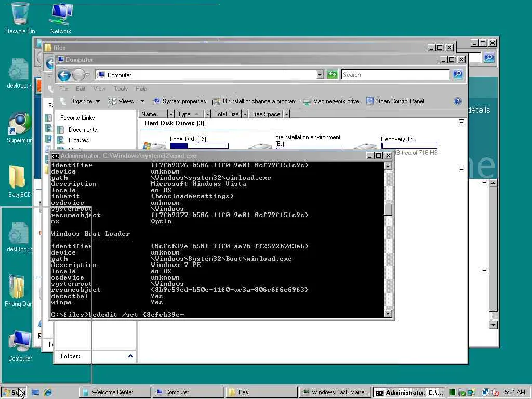Image resolution: width=532 pixels, height=399 pixels.
Task: Switch to Windows Task Manager taskbar button
Action: tap(335, 392)
